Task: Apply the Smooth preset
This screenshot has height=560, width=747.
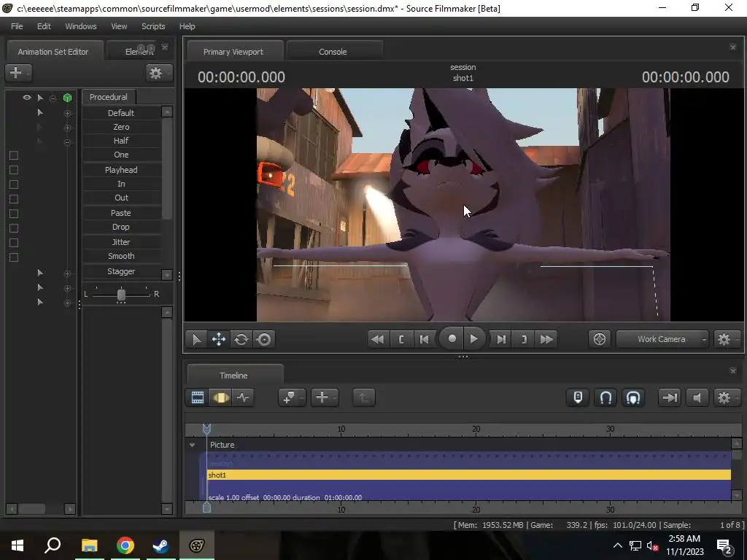Action: pyautogui.click(x=122, y=256)
